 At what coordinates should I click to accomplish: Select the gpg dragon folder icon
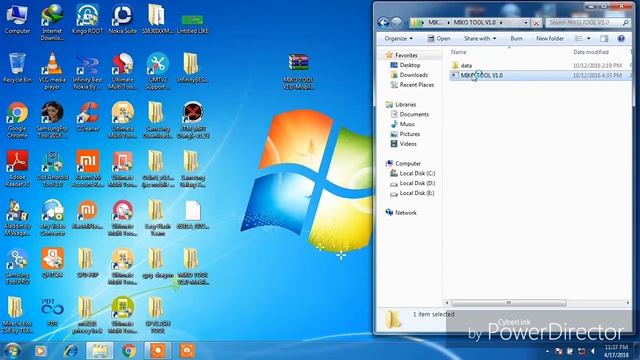[x=158, y=263]
